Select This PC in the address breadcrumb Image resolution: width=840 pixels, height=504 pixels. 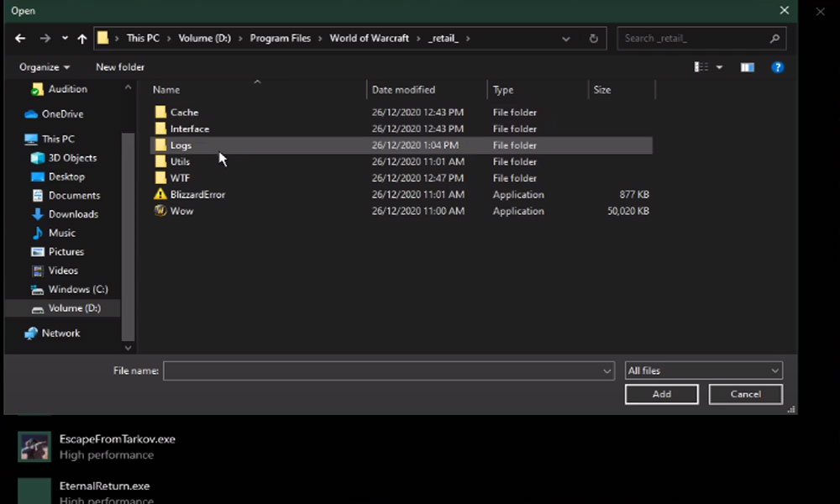tap(143, 39)
